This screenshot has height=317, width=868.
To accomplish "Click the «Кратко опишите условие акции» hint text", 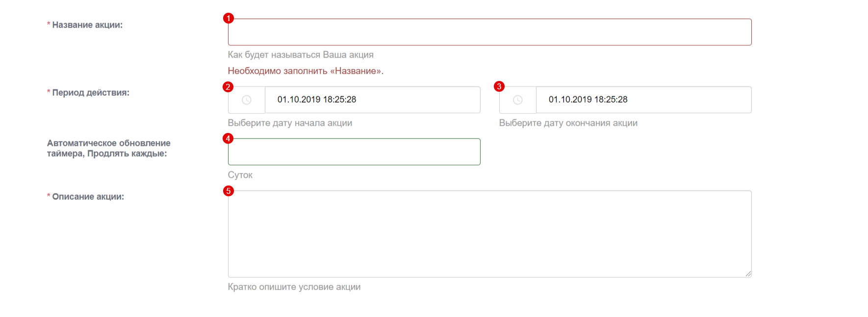I will click(294, 287).
